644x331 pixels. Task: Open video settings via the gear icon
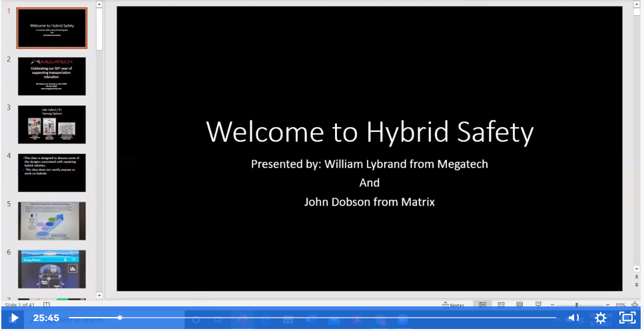601,318
